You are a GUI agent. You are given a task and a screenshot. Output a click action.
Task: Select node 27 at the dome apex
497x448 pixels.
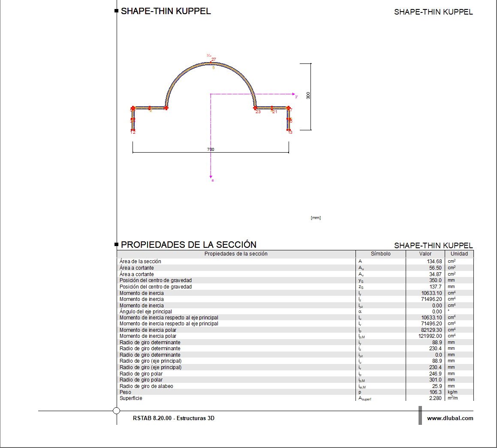(x=214, y=60)
